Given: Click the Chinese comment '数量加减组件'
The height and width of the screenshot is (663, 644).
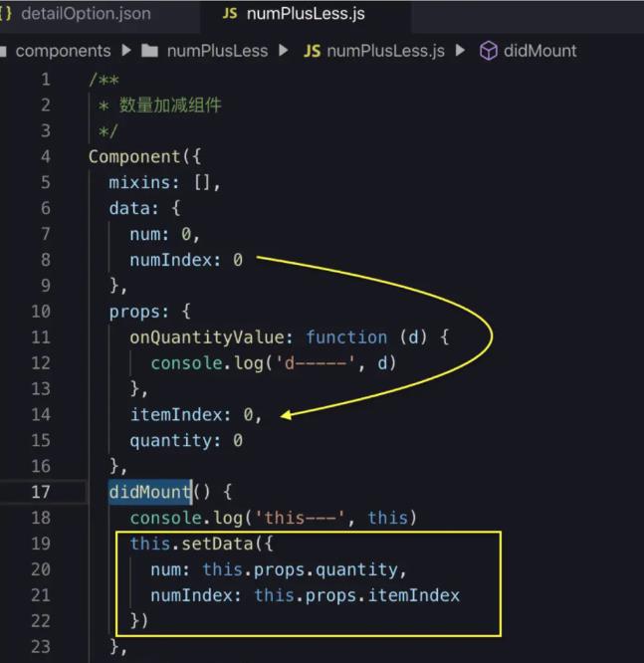Looking at the screenshot, I should [170, 106].
